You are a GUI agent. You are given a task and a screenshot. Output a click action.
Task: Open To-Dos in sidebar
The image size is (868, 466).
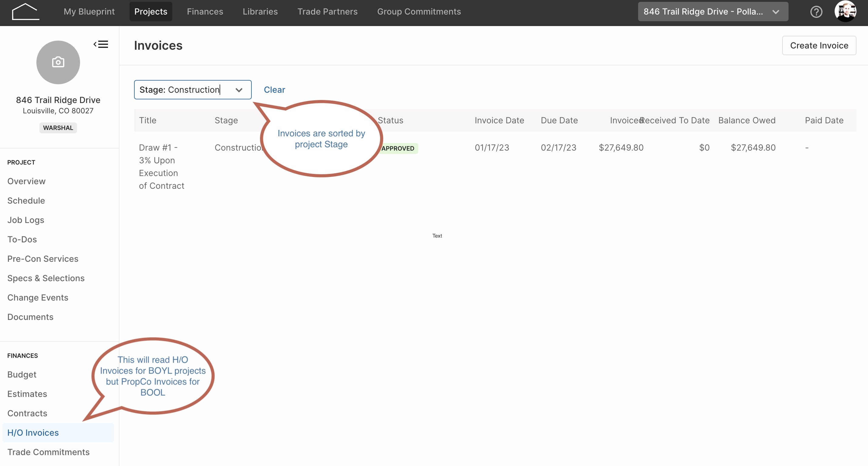22,239
